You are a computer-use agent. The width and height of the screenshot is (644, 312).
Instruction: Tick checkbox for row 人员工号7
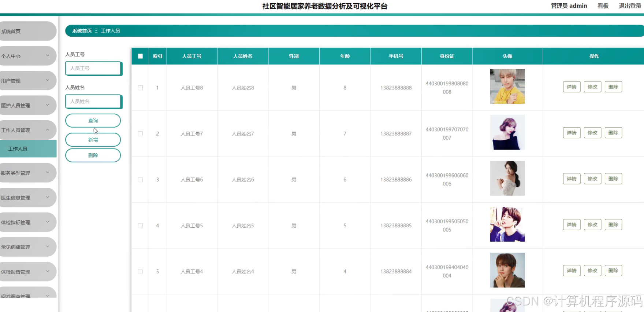tap(140, 134)
